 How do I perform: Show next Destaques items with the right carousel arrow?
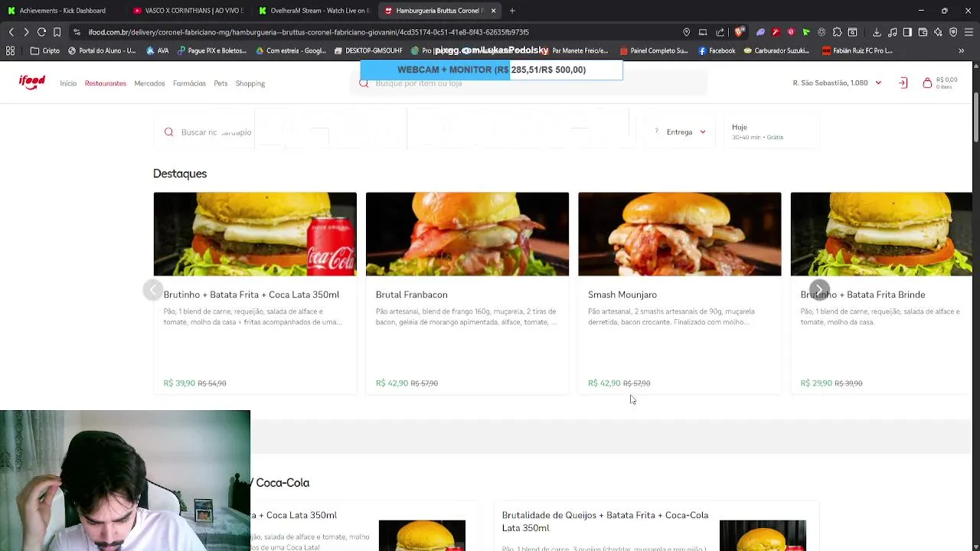819,290
